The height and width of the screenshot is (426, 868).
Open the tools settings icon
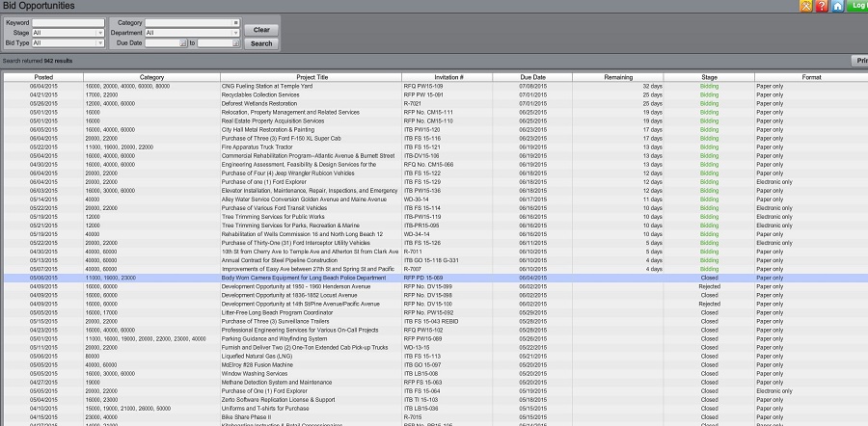coord(805,6)
